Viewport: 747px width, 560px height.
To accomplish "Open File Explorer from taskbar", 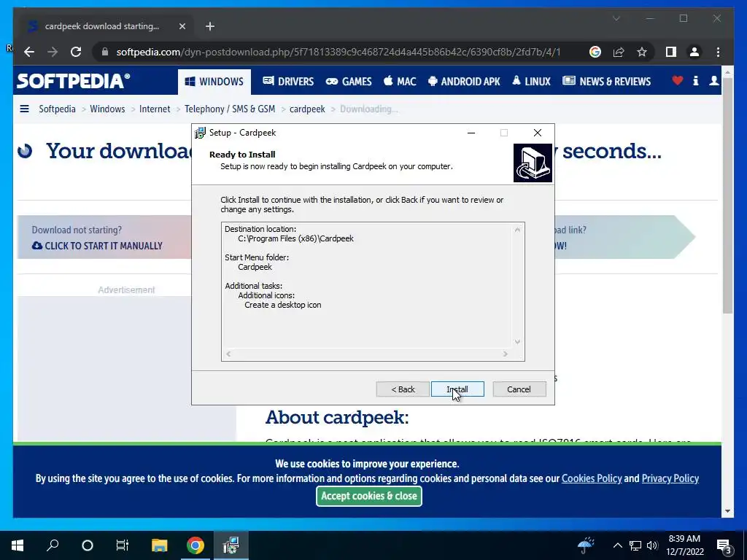I will 160,545.
